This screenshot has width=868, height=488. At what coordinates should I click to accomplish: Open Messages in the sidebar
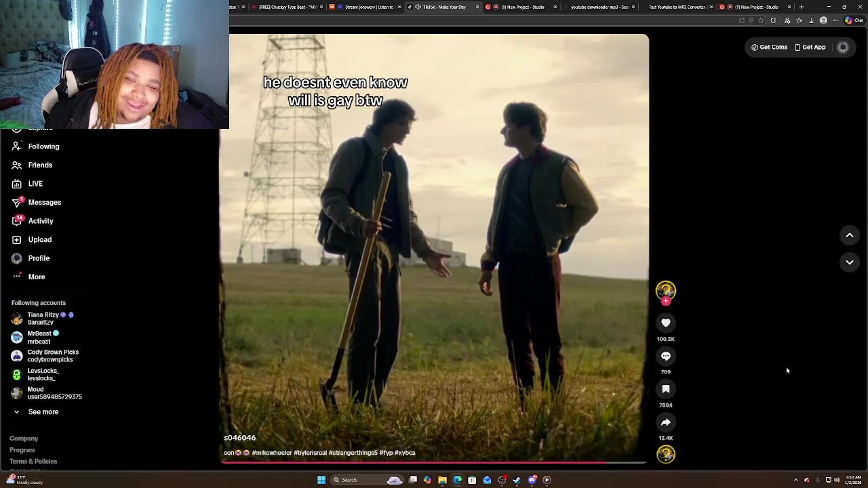point(36,202)
